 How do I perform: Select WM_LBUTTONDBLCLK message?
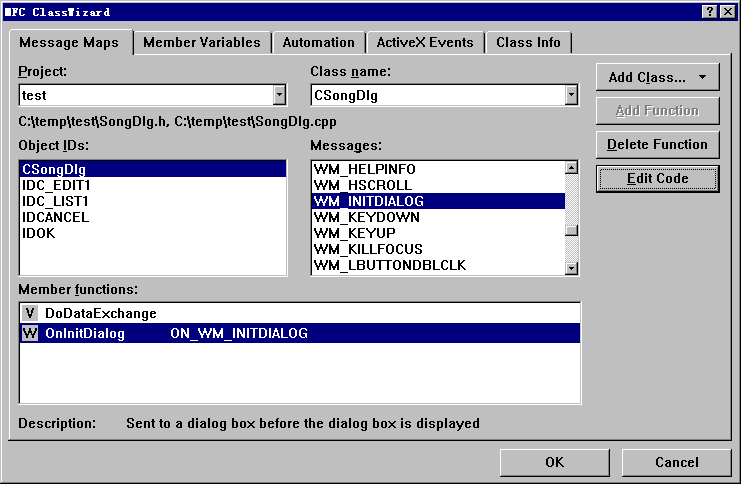pos(439,265)
